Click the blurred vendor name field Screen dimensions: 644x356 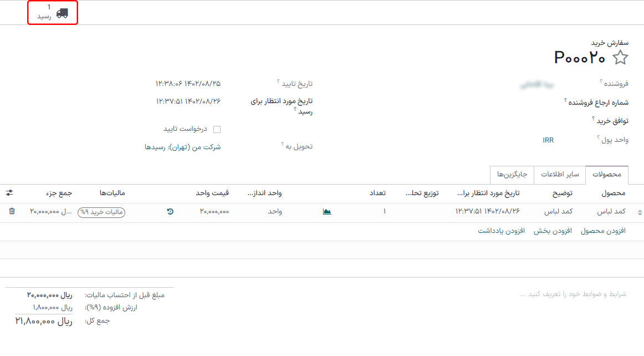536,85
